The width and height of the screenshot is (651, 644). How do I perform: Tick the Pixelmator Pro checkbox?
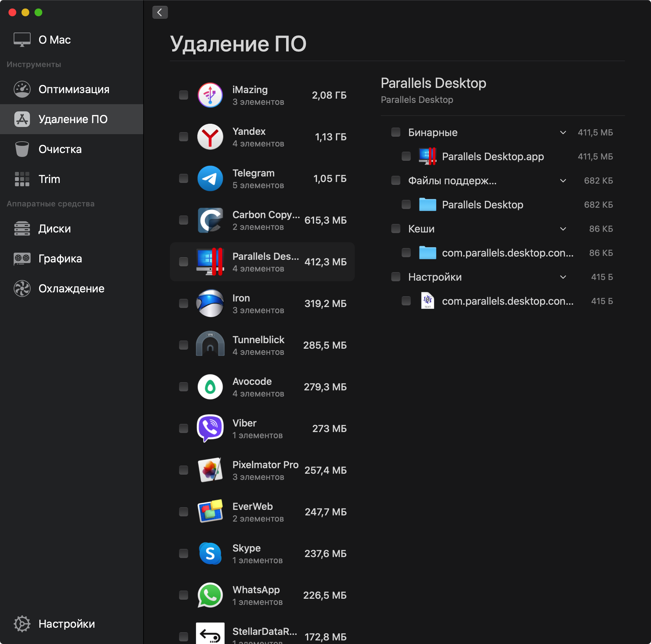[x=183, y=470]
